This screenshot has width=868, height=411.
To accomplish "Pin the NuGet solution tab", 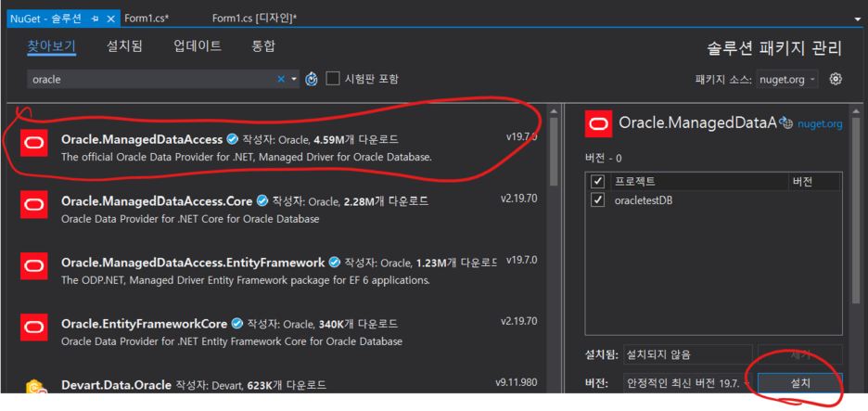I will tap(95, 19).
